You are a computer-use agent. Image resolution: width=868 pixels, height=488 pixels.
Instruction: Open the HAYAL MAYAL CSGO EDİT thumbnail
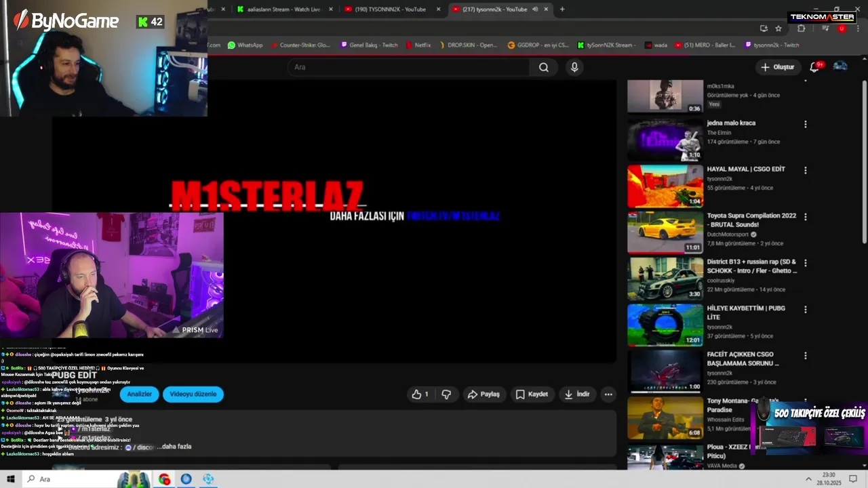[665, 186]
